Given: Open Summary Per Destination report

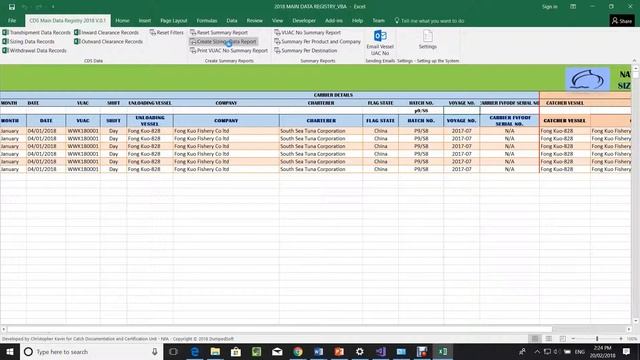Looking at the screenshot, I should point(306,51).
